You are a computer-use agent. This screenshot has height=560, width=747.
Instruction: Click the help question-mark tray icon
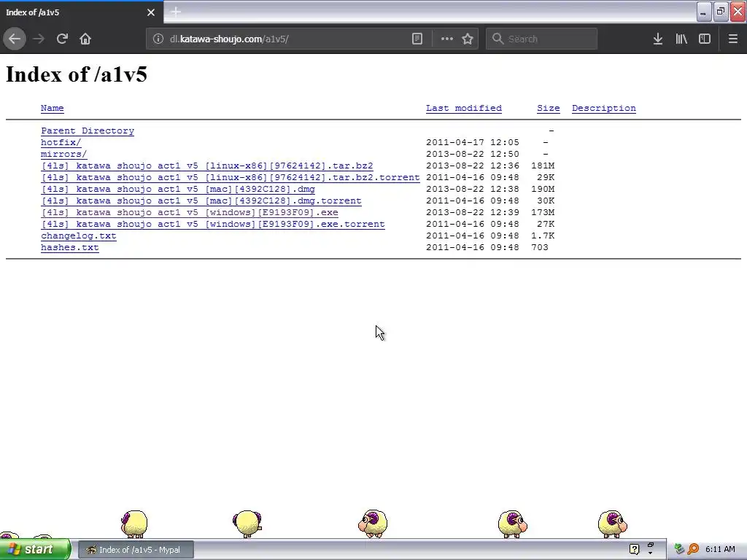tap(634, 549)
